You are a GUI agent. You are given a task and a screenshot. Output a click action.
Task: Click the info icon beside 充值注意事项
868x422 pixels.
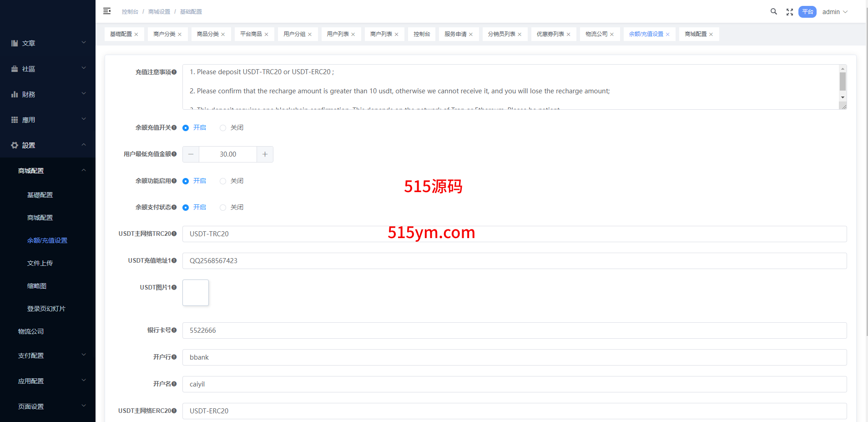point(174,72)
